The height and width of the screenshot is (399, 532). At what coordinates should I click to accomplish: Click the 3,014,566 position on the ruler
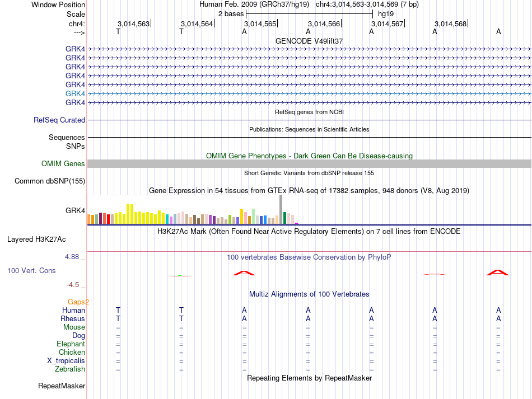tap(324, 24)
